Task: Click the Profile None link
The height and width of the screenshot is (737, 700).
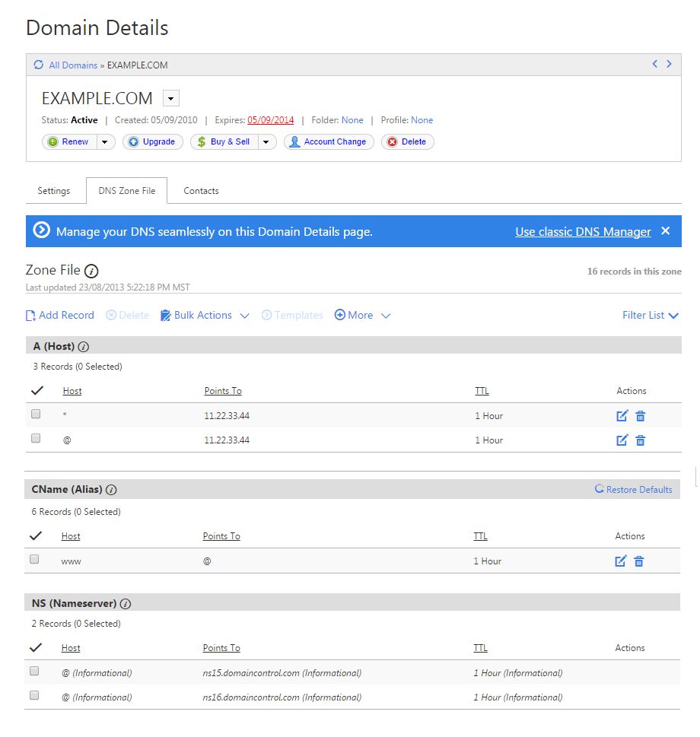Action: pyautogui.click(x=422, y=120)
